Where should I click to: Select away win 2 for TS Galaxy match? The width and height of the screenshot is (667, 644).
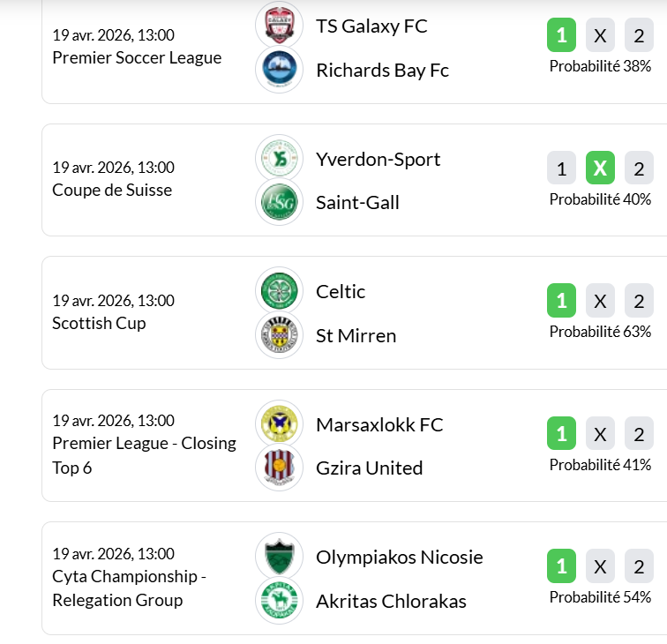point(639,36)
